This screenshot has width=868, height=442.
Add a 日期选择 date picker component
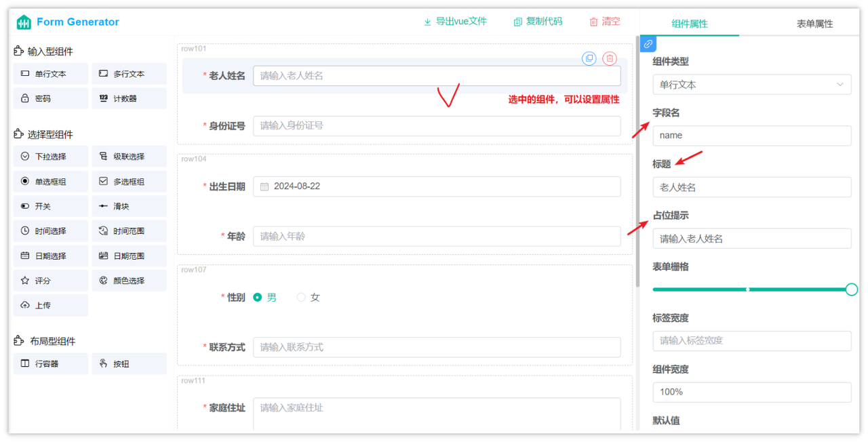pyautogui.click(x=51, y=256)
